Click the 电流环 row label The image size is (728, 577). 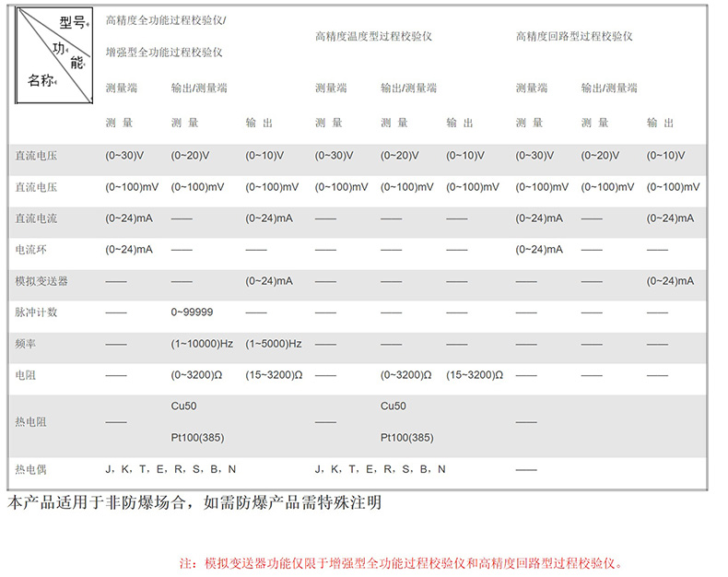click(30, 250)
